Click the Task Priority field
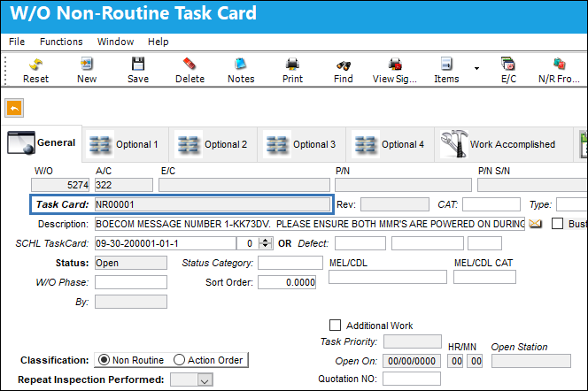The height and width of the screenshot is (391, 588). 413,341
